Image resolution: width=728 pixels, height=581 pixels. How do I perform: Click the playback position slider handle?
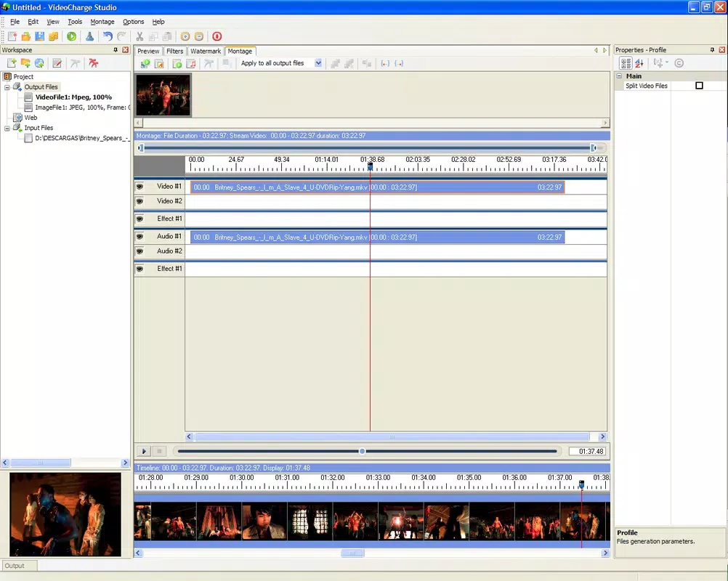click(x=362, y=451)
